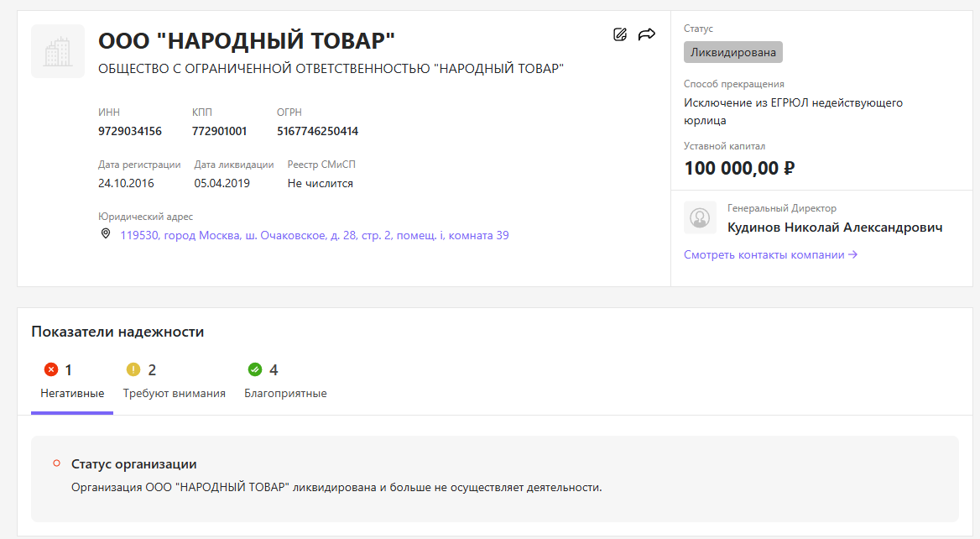Viewport: 980px width, 539px height.
Task: Click the full company name subtitle
Action: pyautogui.click(x=331, y=69)
